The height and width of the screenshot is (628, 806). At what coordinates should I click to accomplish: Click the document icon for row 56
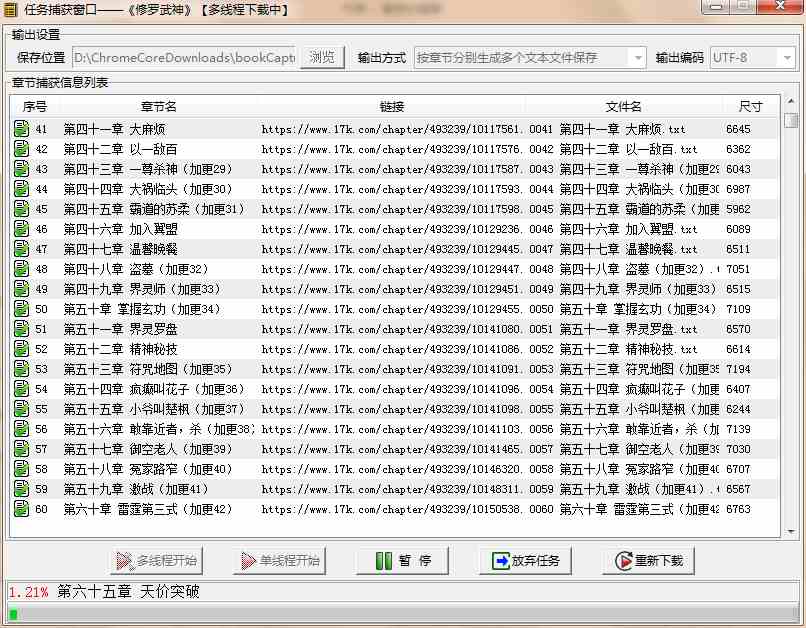pos(21,429)
